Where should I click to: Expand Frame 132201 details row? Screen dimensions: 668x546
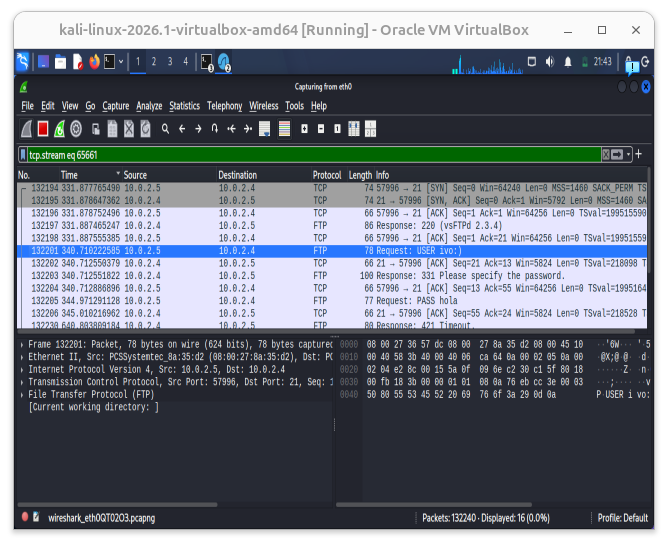click(22, 344)
